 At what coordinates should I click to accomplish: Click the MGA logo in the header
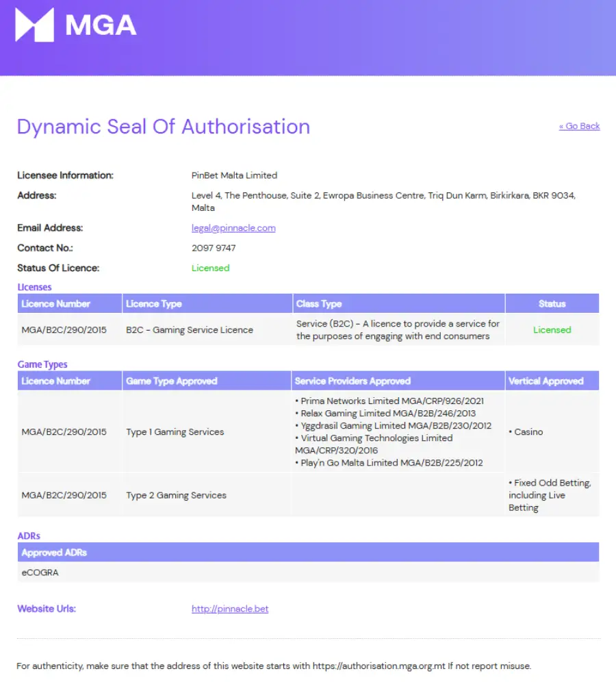75,25
